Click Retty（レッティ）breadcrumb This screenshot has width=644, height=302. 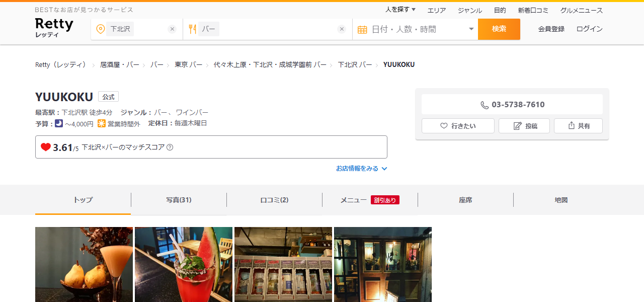tap(61, 65)
